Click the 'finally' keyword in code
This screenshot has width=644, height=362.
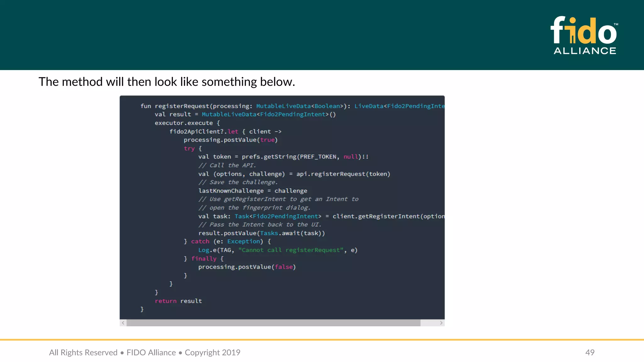tap(204, 258)
